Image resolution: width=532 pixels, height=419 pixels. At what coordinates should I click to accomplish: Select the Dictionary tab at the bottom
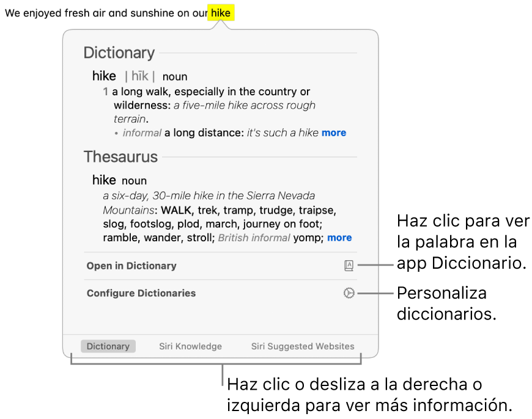click(108, 346)
